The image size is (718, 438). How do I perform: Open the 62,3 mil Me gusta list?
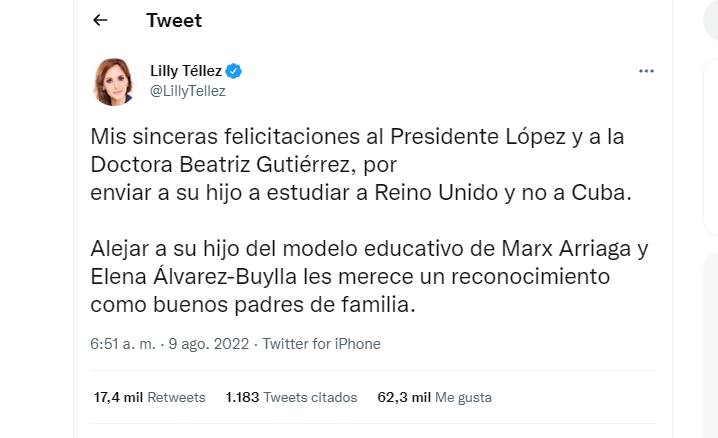[434, 397]
